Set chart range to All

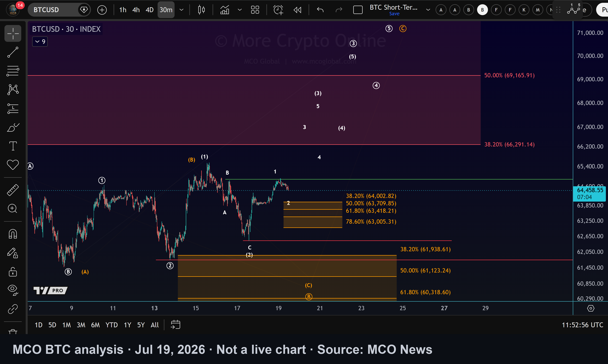(x=155, y=325)
